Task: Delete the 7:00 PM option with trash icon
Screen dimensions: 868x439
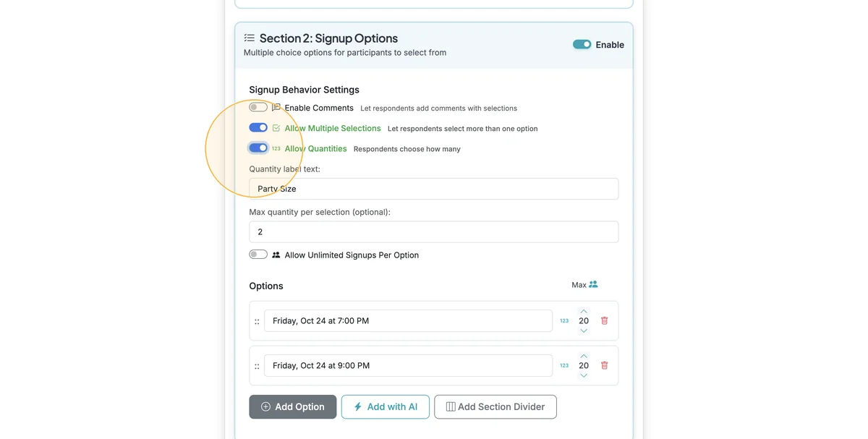Action: tap(605, 320)
